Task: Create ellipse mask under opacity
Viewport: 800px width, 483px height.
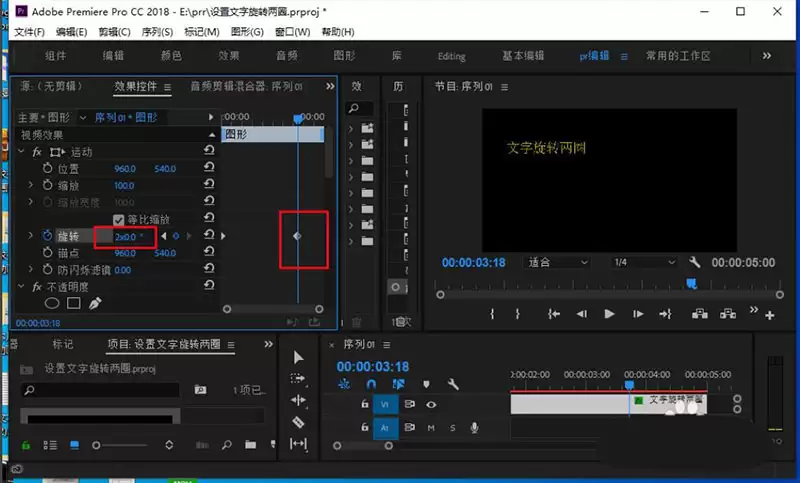Action: pos(52,303)
